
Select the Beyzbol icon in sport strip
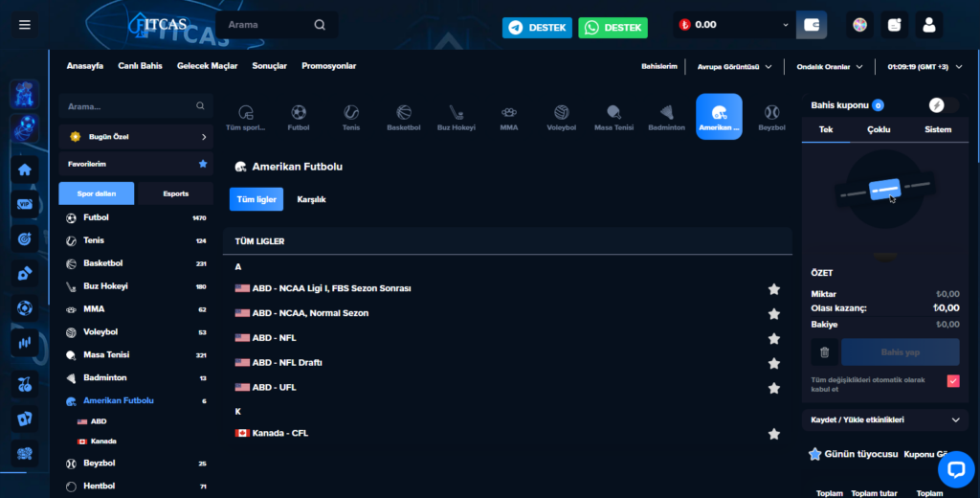click(x=772, y=117)
